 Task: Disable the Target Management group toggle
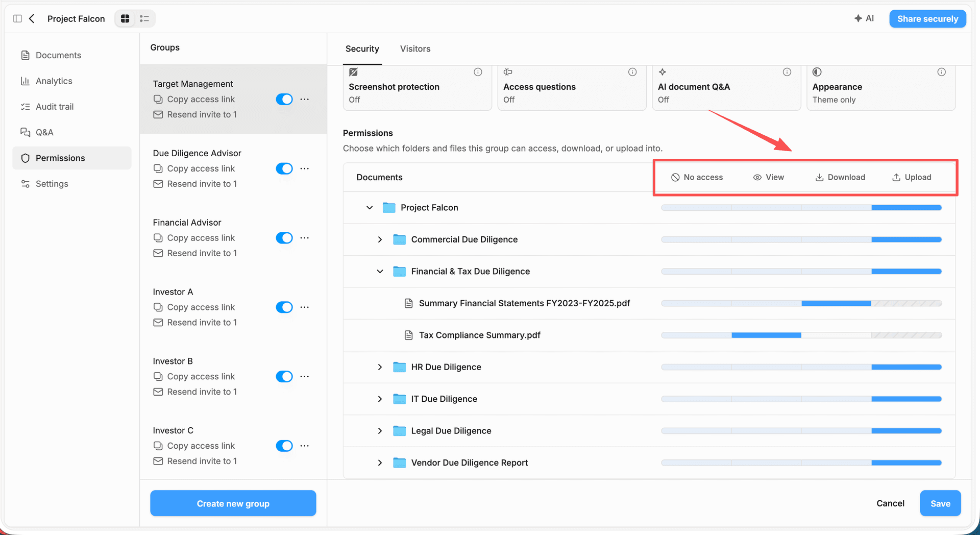tap(284, 99)
